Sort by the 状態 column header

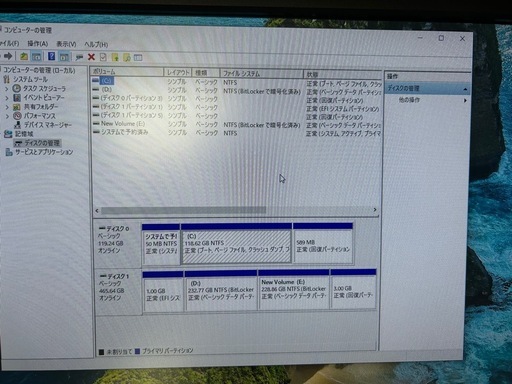point(343,74)
